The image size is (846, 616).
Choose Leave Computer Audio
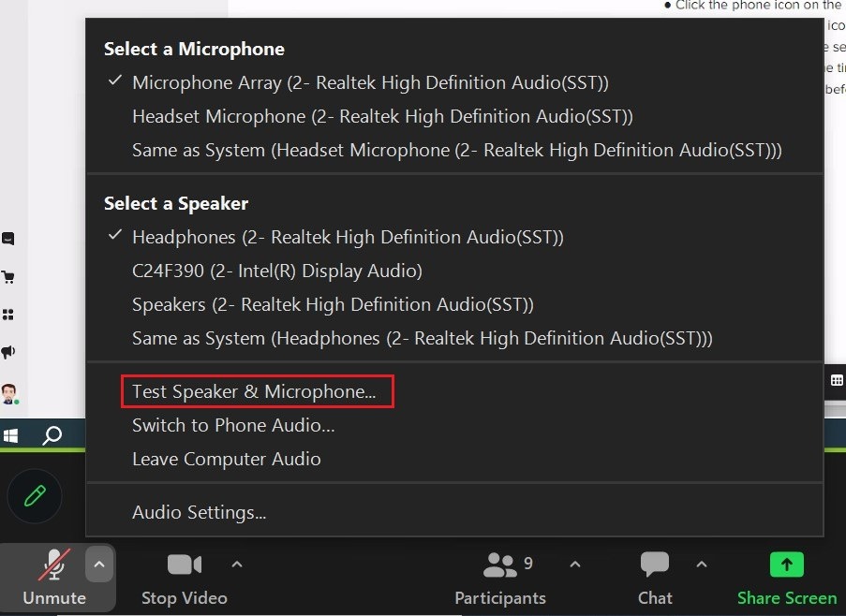click(226, 459)
